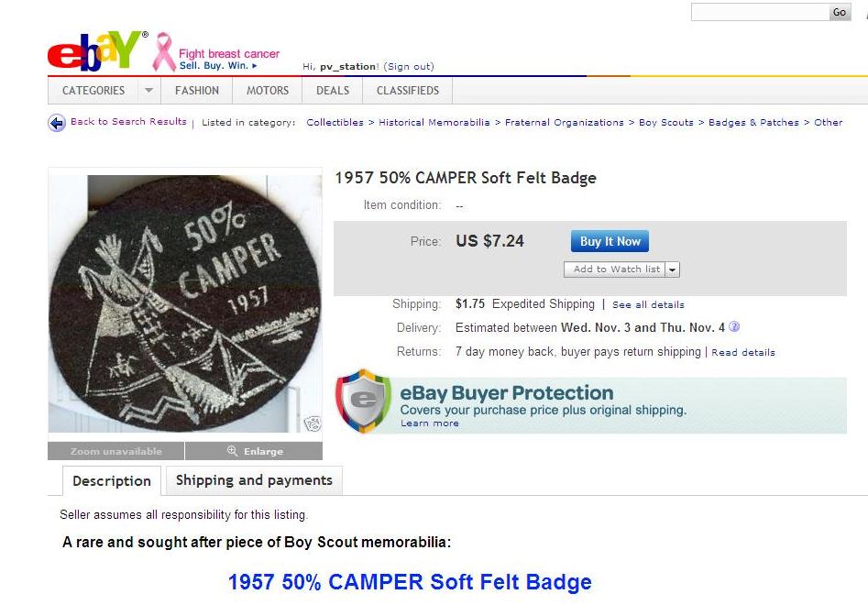Screen dimensions: 868x605
Task: Expand the Categories dropdown arrow
Action: coord(148,90)
